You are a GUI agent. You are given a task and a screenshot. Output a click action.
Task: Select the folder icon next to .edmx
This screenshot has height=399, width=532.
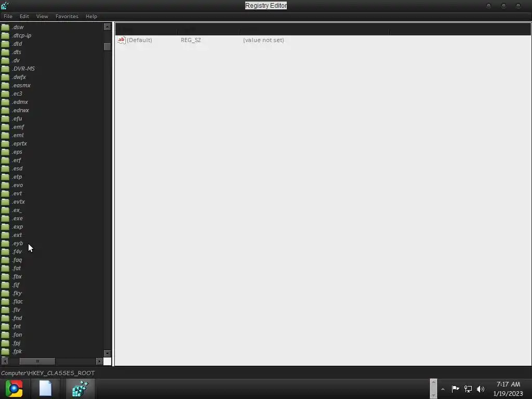pyautogui.click(x=5, y=102)
